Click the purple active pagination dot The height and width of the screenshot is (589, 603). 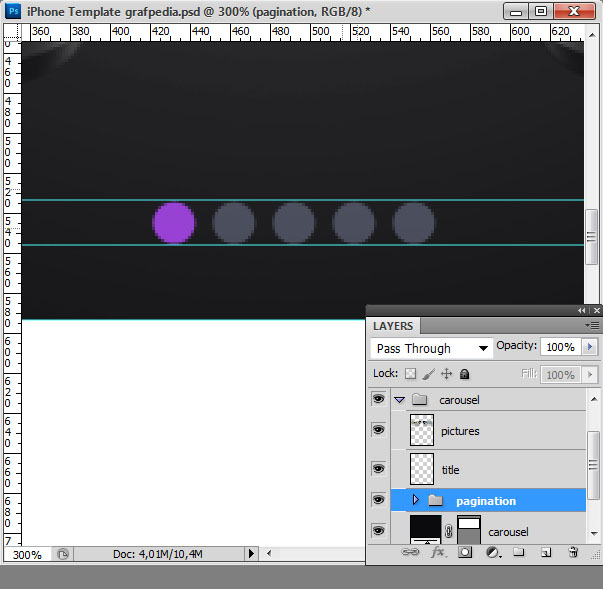click(x=174, y=223)
